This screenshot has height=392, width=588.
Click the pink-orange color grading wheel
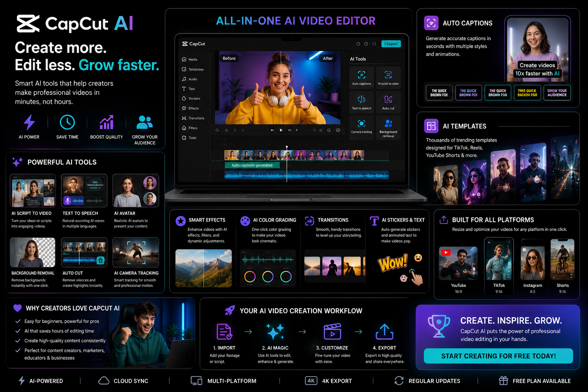(x=250, y=276)
